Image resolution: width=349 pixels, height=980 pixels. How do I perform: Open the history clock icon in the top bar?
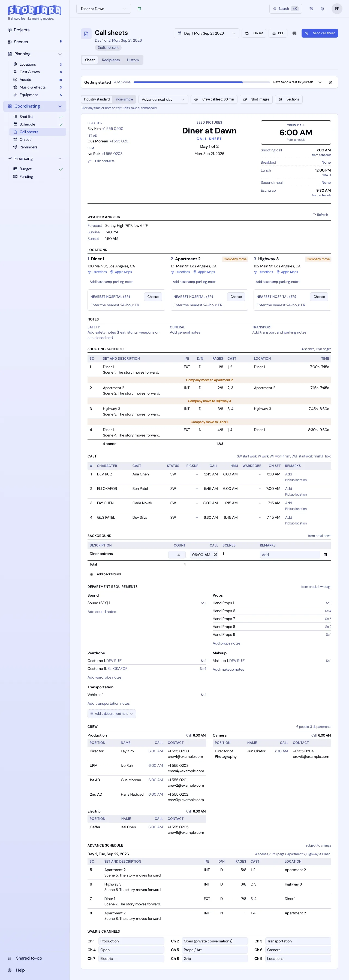click(311, 9)
